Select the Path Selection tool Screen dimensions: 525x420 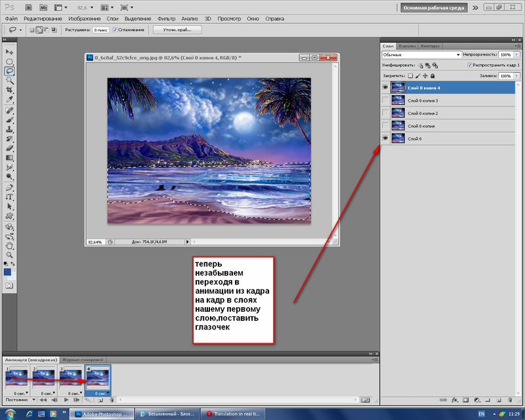point(9,207)
